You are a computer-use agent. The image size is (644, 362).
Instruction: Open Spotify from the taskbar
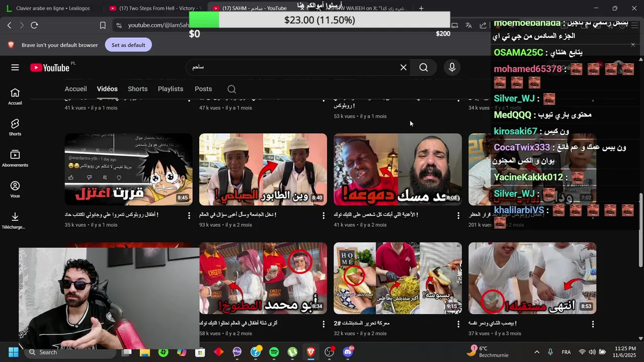pyautogui.click(x=274, y=352)
